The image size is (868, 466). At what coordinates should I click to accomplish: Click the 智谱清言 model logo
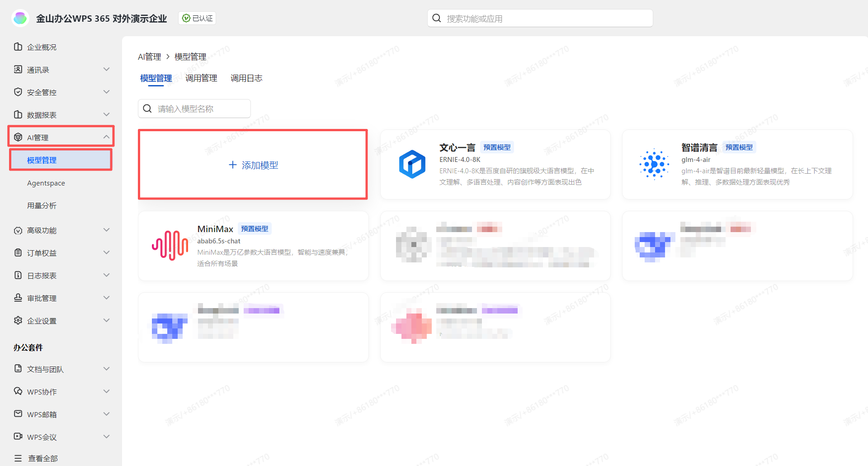(654, 164)
